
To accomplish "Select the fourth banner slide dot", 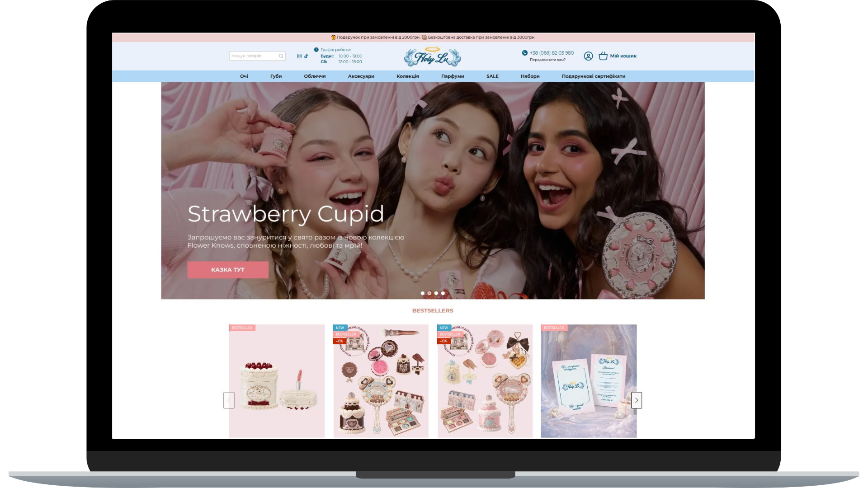I will [x=443, y=293].
